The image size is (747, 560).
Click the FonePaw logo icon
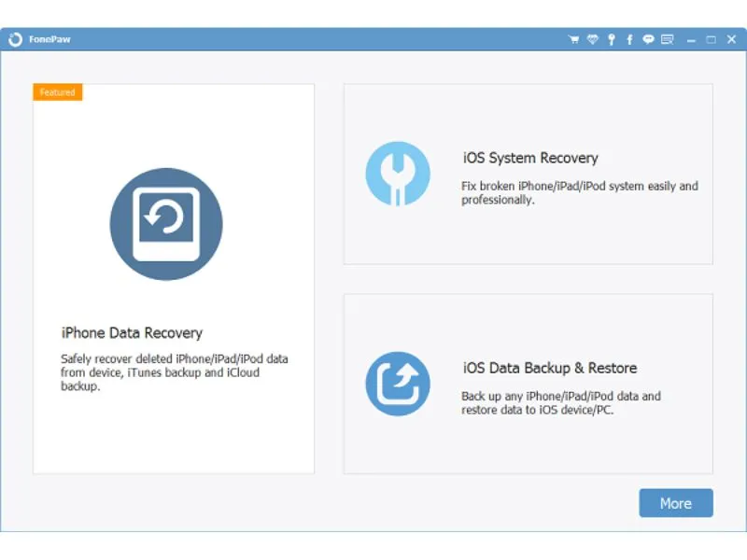coord(15,39)
